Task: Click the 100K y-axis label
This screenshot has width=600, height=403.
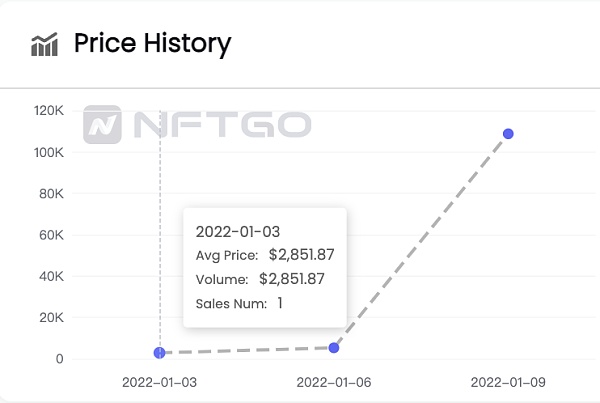Action: click(49, 152)
